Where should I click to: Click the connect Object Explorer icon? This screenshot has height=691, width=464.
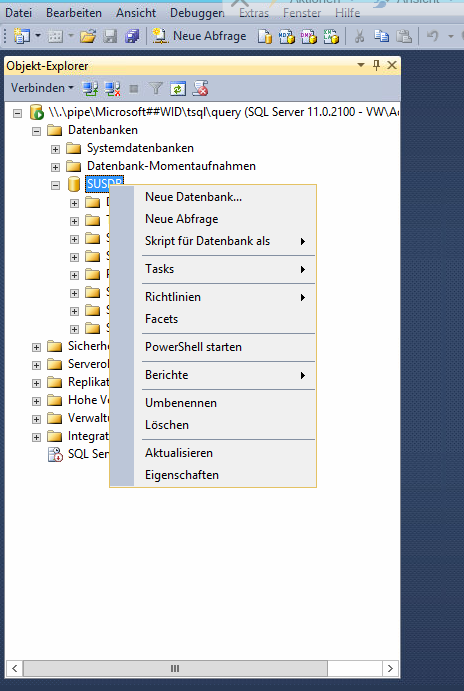click(x=90, y=89)
